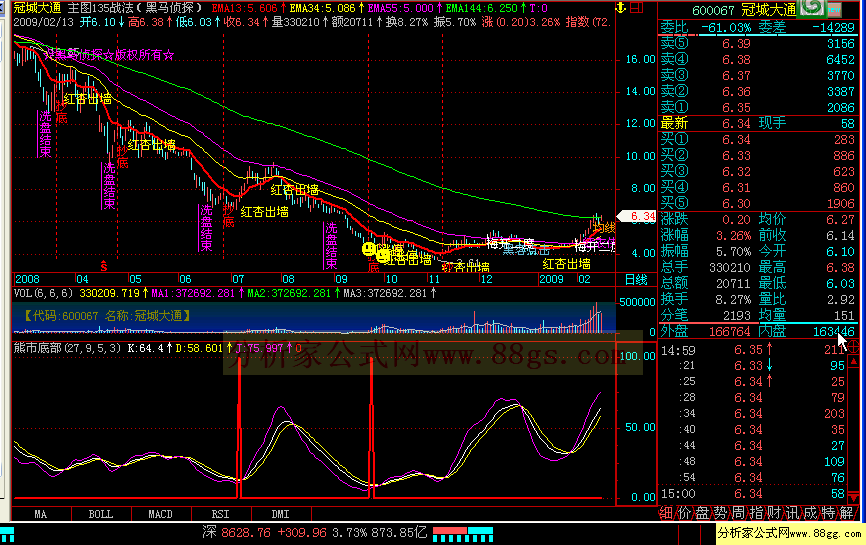866x545 pixels.
Task: Click the pink 'new' badge icon
Action: (833, 9)
